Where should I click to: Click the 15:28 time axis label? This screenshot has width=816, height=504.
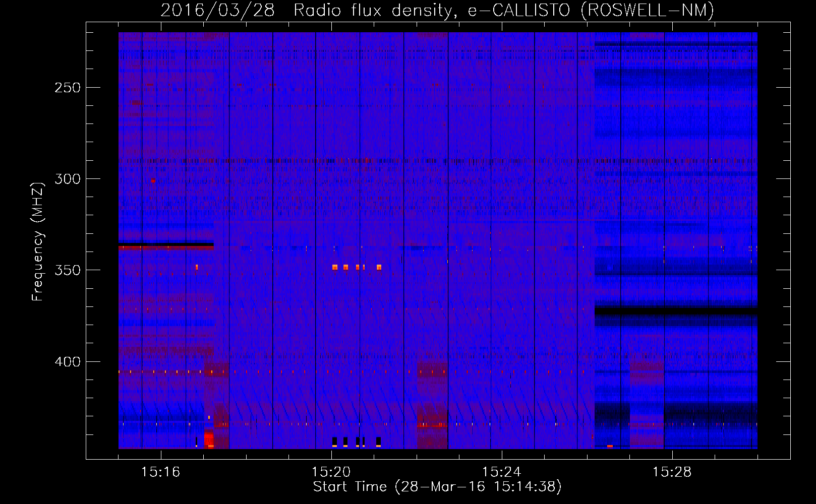pyautogui.click(x=672, y=472)
